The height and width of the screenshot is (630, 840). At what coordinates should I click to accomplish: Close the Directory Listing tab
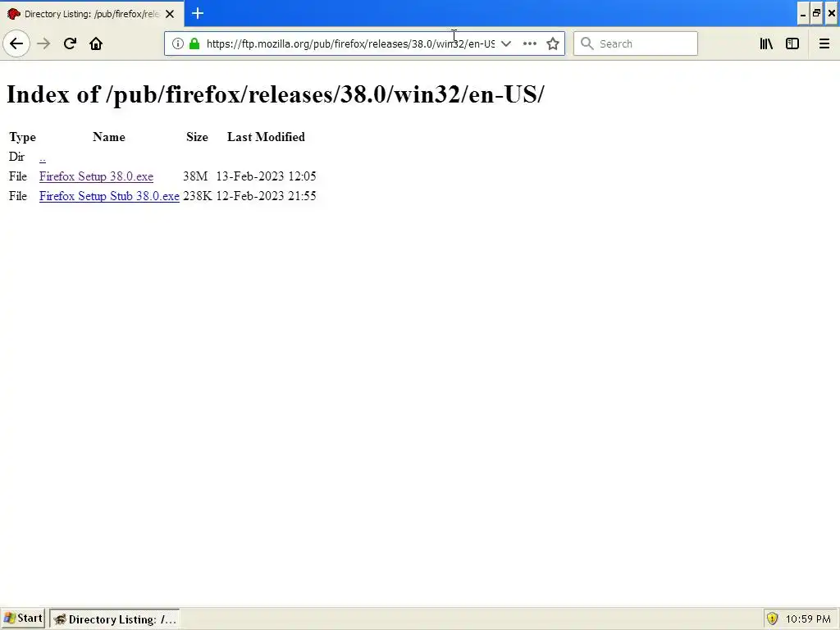click(x=170, y=14)
